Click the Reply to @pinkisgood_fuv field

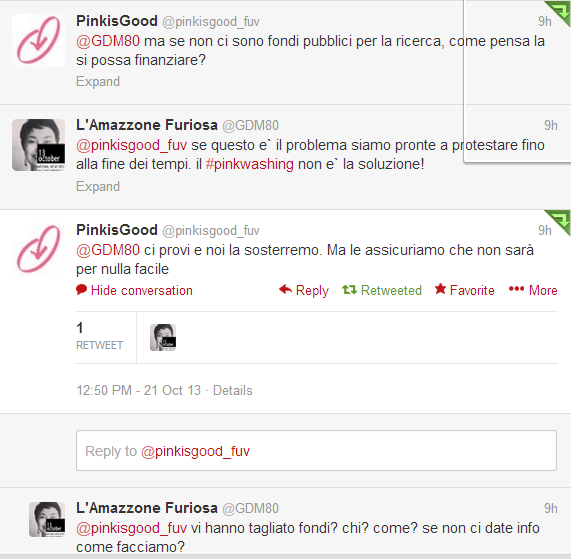316,450
